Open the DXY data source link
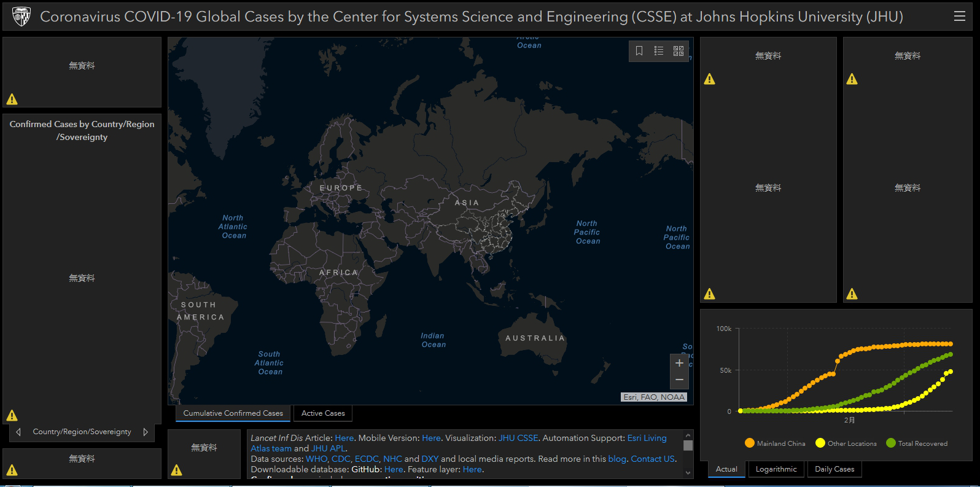The image size is (980, 487). 430,459
